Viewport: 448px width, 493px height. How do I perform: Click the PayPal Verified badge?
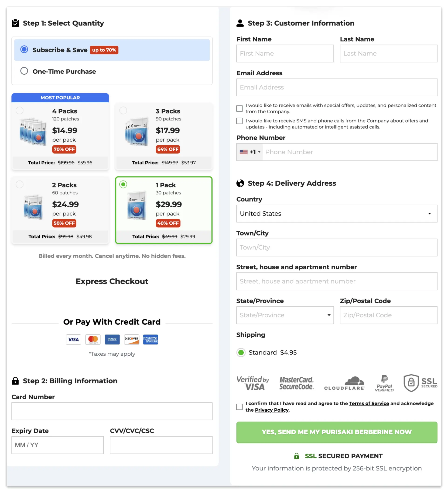pyautogui.click(x=384, y=383)
